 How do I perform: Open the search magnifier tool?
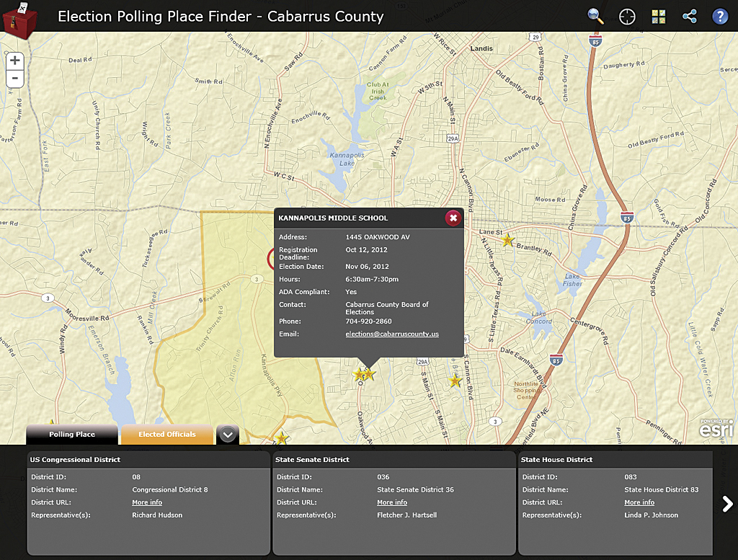point(595,17)
